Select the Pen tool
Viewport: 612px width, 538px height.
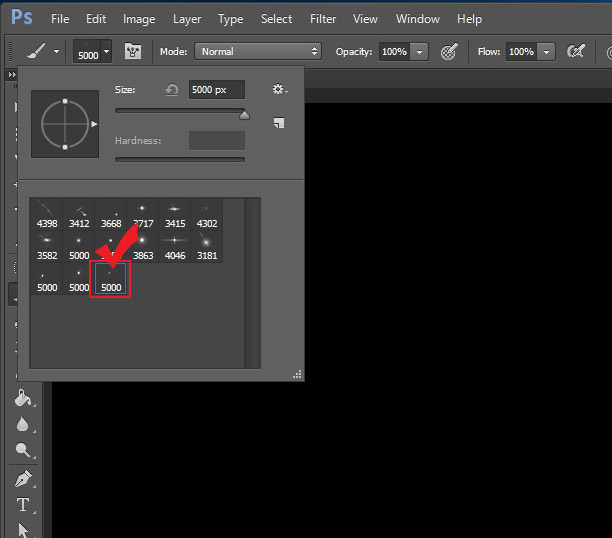click(x=23, y=479)
